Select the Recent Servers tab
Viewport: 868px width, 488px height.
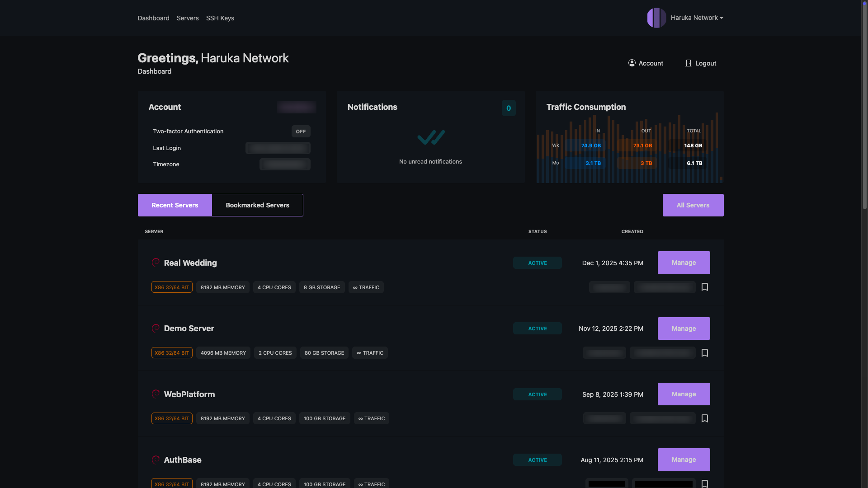click(175, 205)
